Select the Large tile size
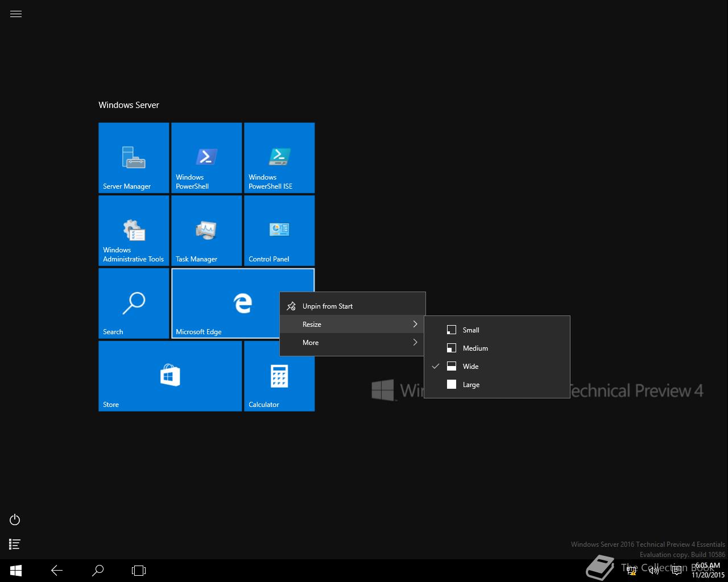The width and height of the screenshot is (728, 582). 471,384
